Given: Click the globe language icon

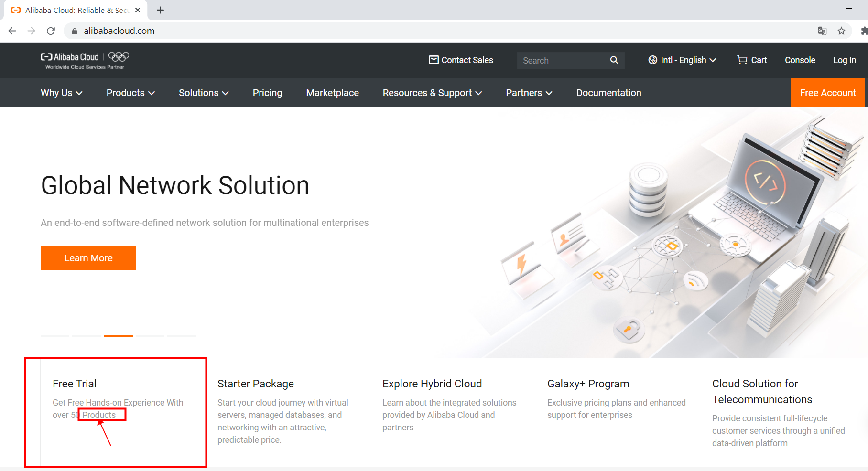Looking at the screenshot, I should coord(652,60).
